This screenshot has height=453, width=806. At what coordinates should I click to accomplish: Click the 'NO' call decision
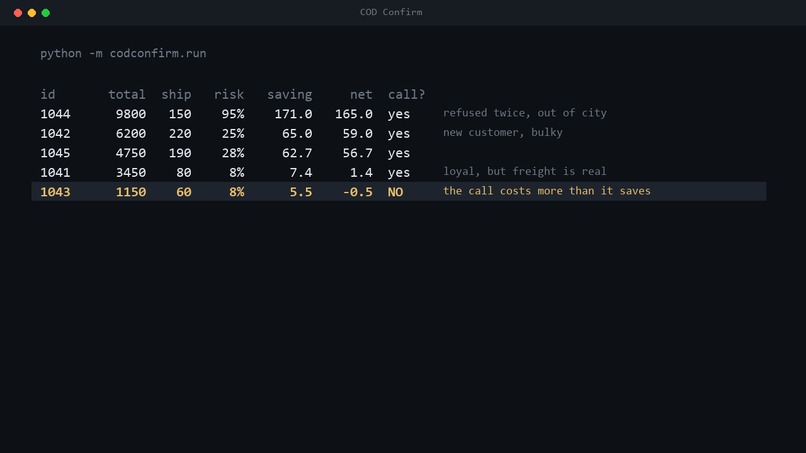click(x=395, y=192)
